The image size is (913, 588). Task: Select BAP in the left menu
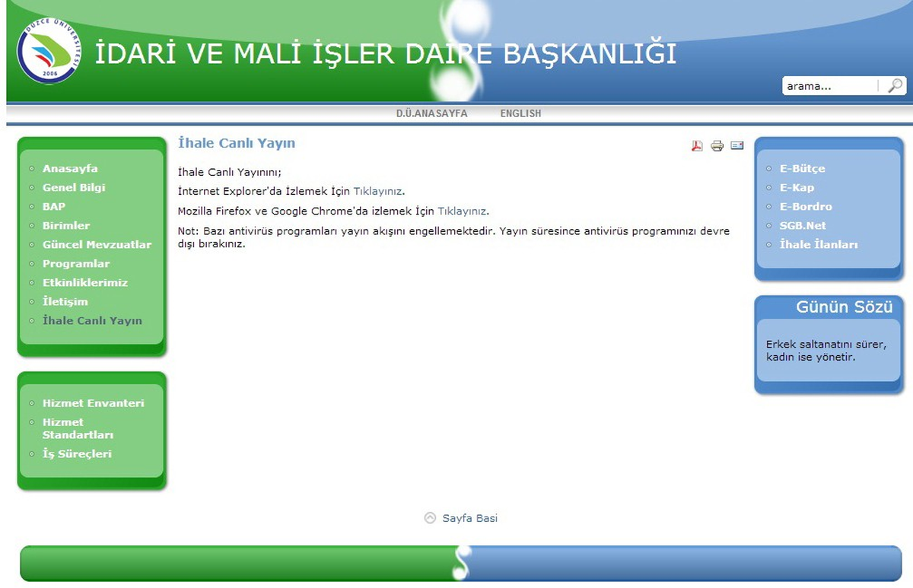point(54,207)
